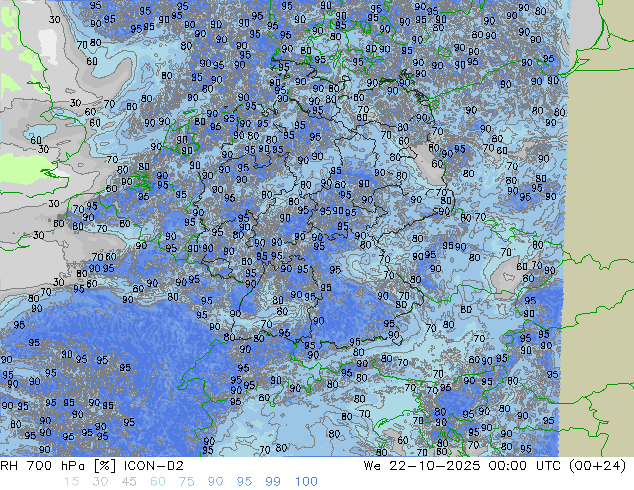Select legend value 30 in color scale

[x=100, y=482]
